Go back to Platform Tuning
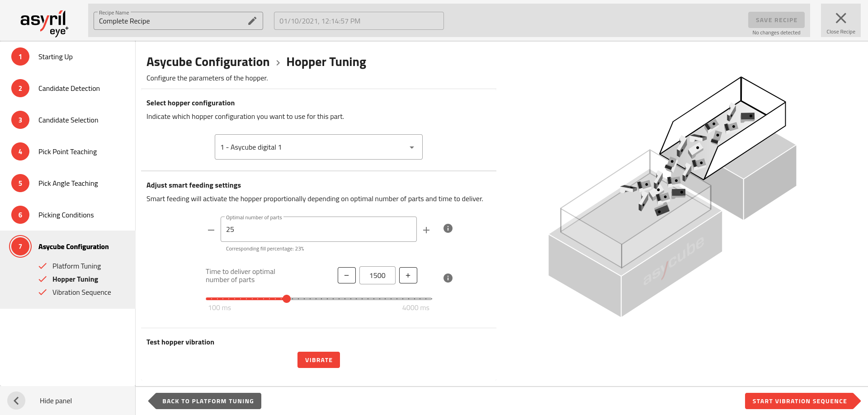This screenshot has width=868, height=415. (208, 401)
